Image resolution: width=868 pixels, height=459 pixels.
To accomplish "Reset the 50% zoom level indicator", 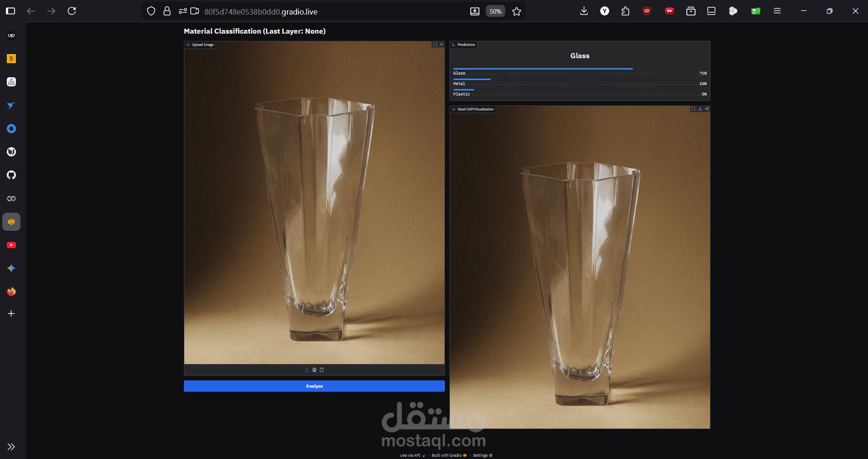I will click(x=495, y=11).
